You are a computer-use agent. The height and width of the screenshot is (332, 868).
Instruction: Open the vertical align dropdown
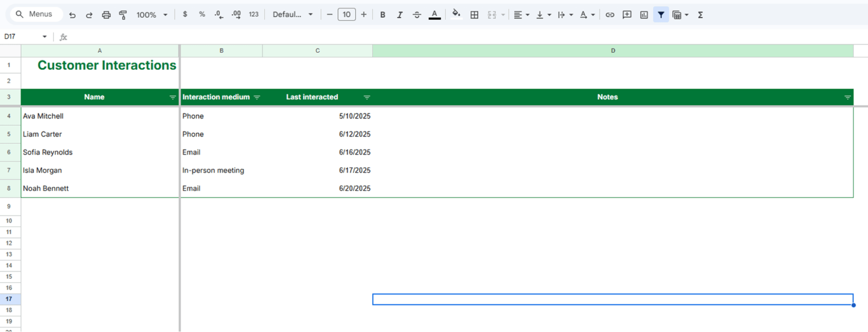point(544,15)
